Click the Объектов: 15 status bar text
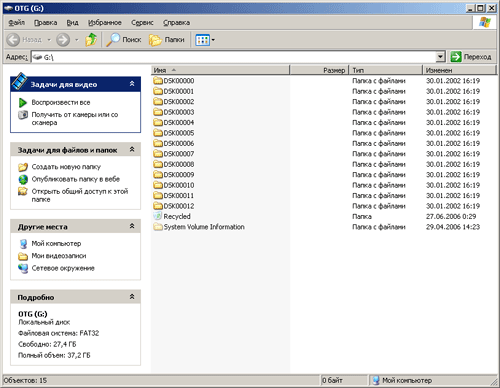This screenshot has width=500, height=388. point(25,380)
